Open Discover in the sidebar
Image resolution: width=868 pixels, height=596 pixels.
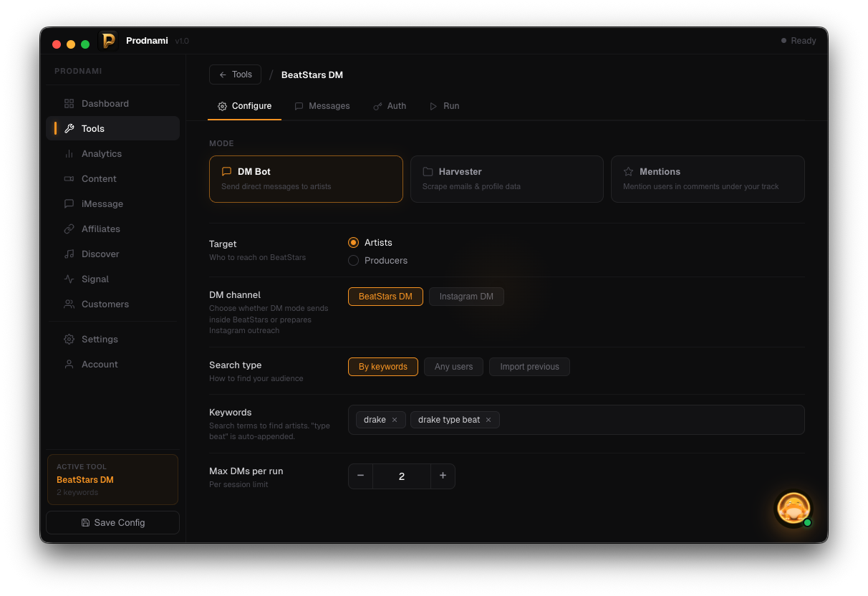112,254
